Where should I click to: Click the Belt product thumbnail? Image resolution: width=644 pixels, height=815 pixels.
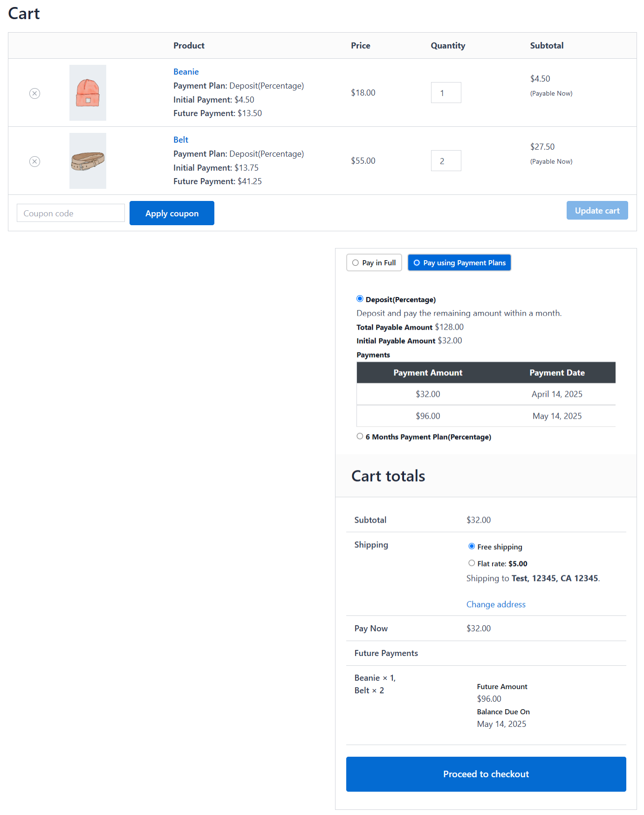point(88,160)
